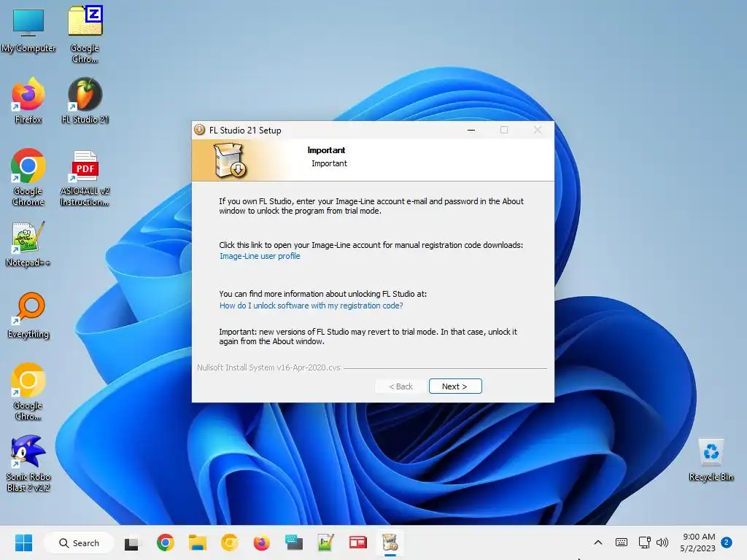Click the taskbar Search box
The height and width of the screenshot is (560, 747).
point(79,542)
